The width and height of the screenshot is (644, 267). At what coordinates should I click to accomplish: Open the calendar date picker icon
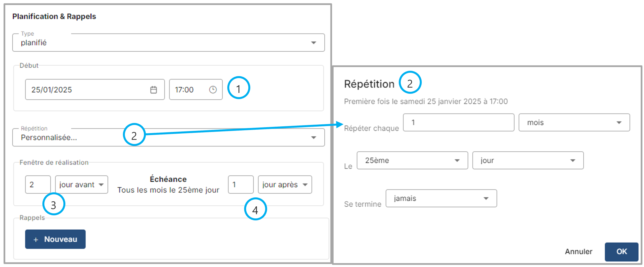153,90
